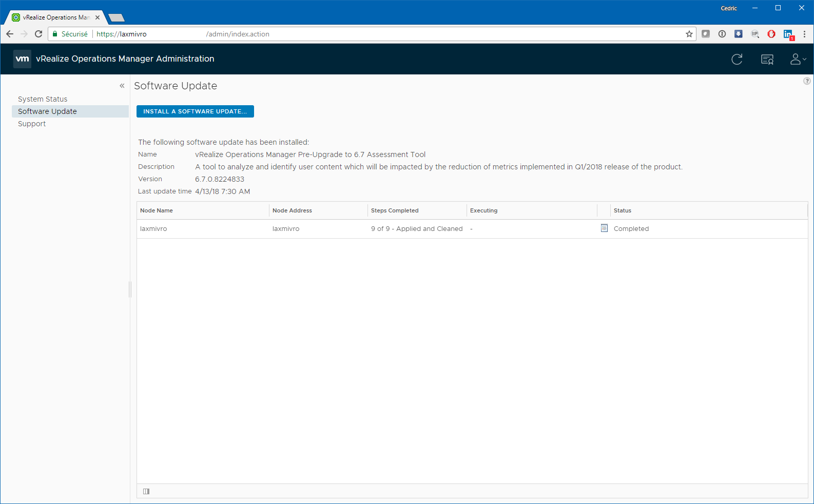This screenshot has height=504, width=814.
Task: Open Chrome's three-dot menu
Action: click(x=804, y=34)
